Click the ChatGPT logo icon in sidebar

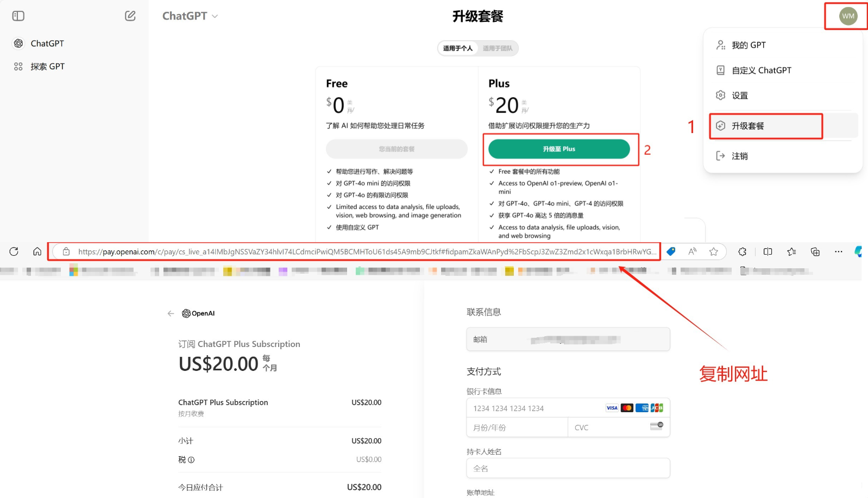click(x=18, y=43)
